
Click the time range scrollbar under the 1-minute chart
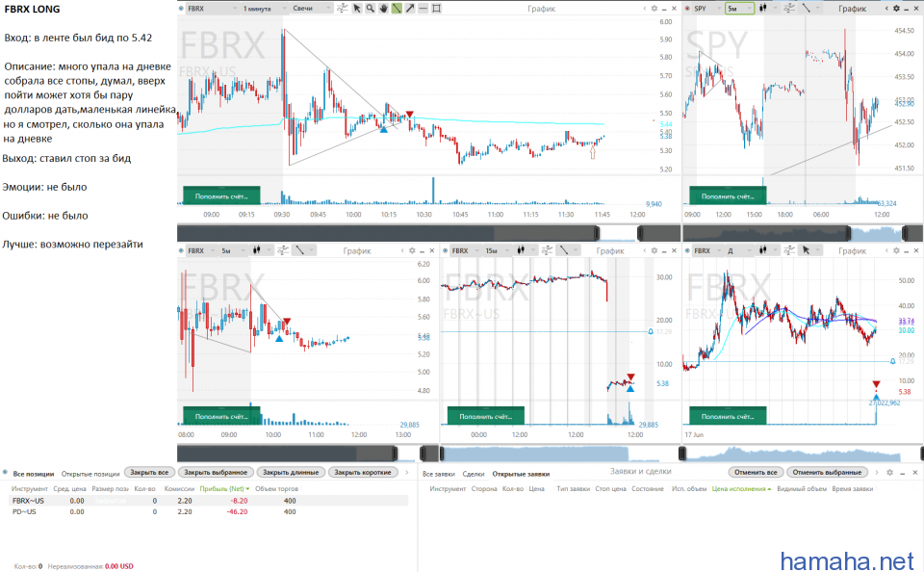(428, 233)
